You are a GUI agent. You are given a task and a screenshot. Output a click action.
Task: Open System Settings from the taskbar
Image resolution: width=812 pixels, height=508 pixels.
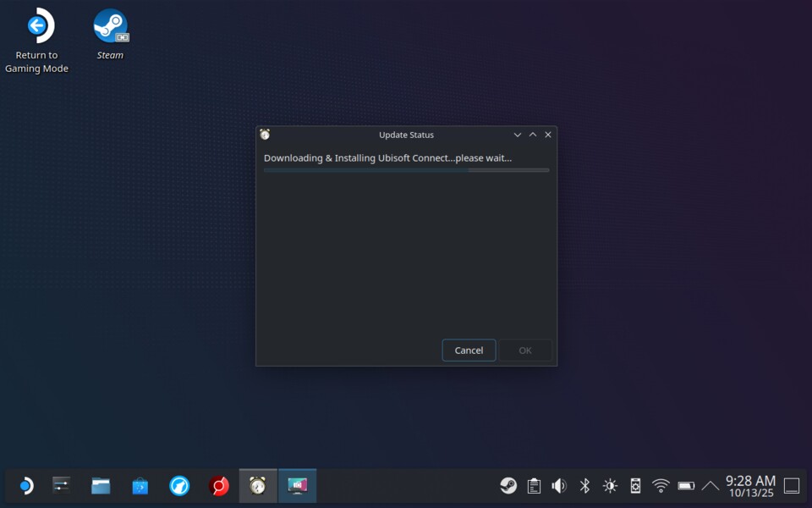pyautogui.click(x=61, y=486)
